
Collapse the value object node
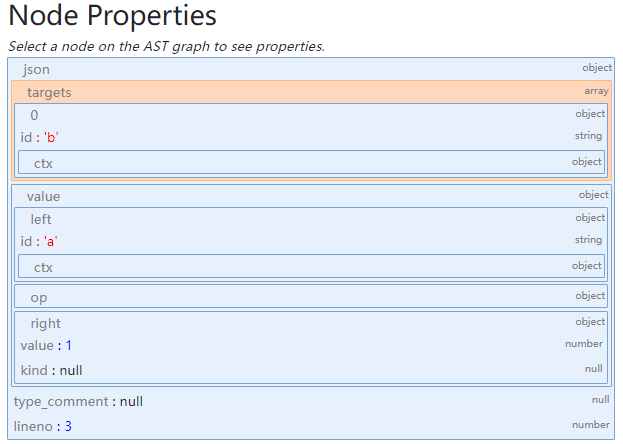click(x=43, y=196)
